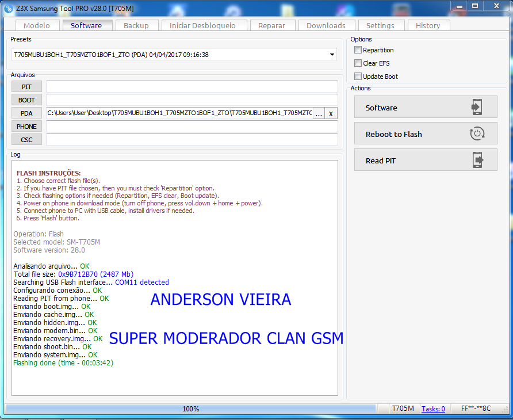Click the Z3X app icon in title bar
The height and width of the screenshot is (420, 513).
(9, 9)
